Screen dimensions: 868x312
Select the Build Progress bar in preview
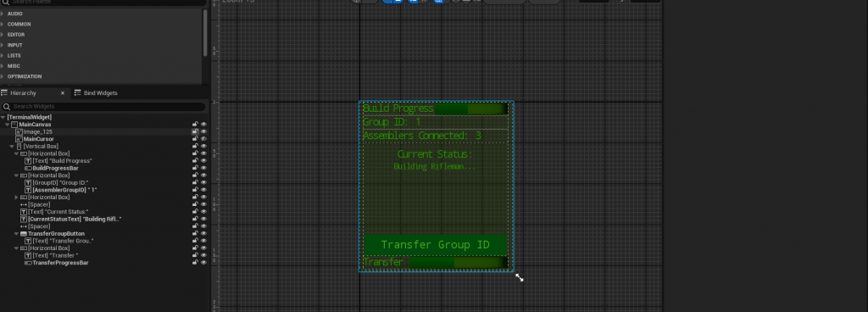pyautogui.click(x=471, y=109)
